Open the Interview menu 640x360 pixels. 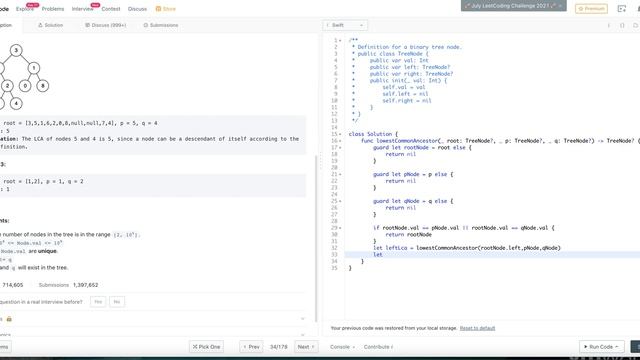click(82, 9)
